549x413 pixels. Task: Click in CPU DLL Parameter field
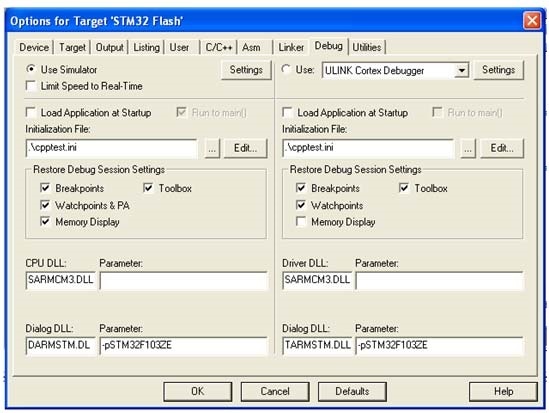coord(183,281)
